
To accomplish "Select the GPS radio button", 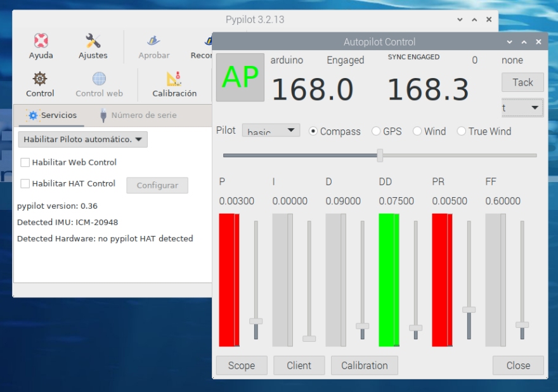I will tap(376, 131).
